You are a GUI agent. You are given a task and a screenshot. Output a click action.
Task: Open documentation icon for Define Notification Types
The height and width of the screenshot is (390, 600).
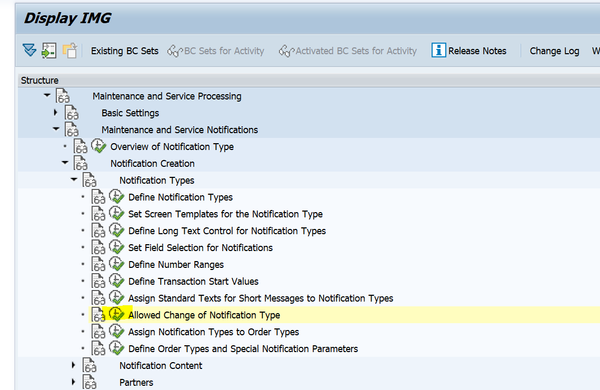coord(98,197)
